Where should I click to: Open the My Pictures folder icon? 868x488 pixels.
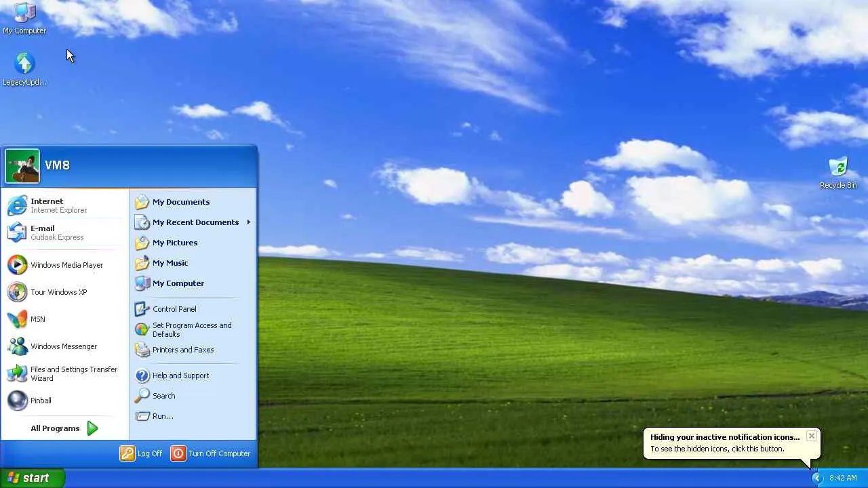coord(142,243)
